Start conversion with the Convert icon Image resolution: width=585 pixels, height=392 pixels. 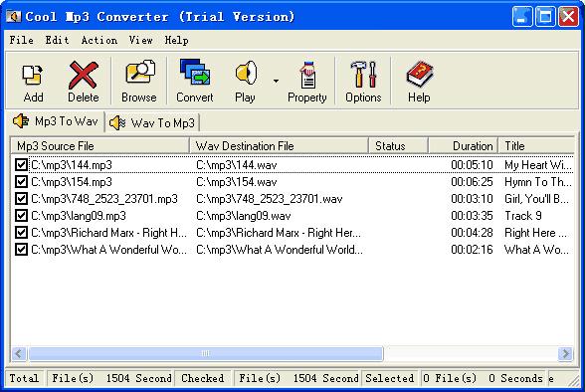coord(195,72)
